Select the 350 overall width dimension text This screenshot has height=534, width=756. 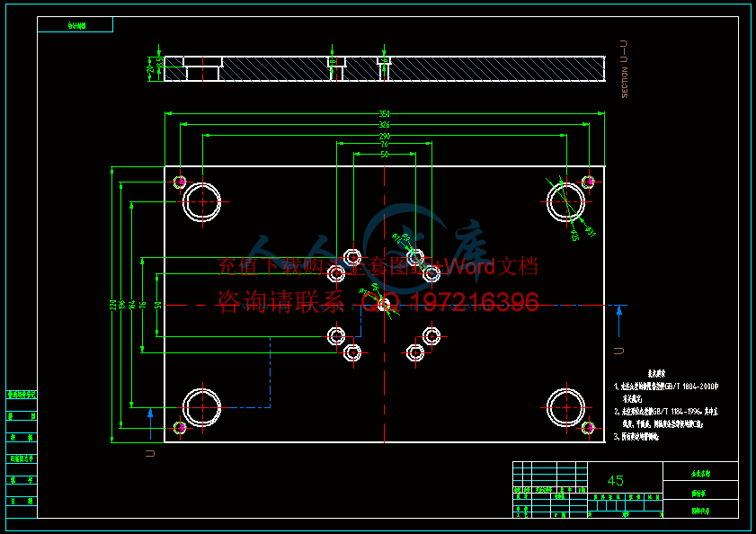pos(384,114)
